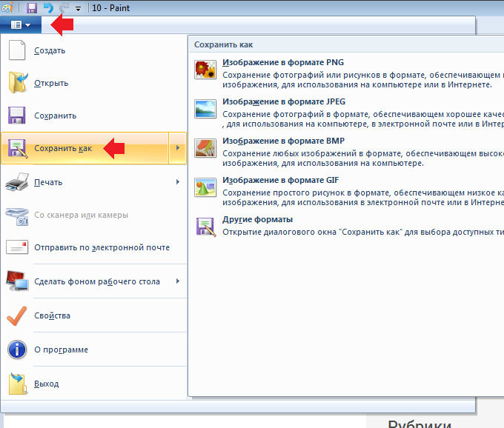The width and height of the screenshot is (504, 428).
Task: Click the envelope icon for email sending
Action: click(17, 247)
